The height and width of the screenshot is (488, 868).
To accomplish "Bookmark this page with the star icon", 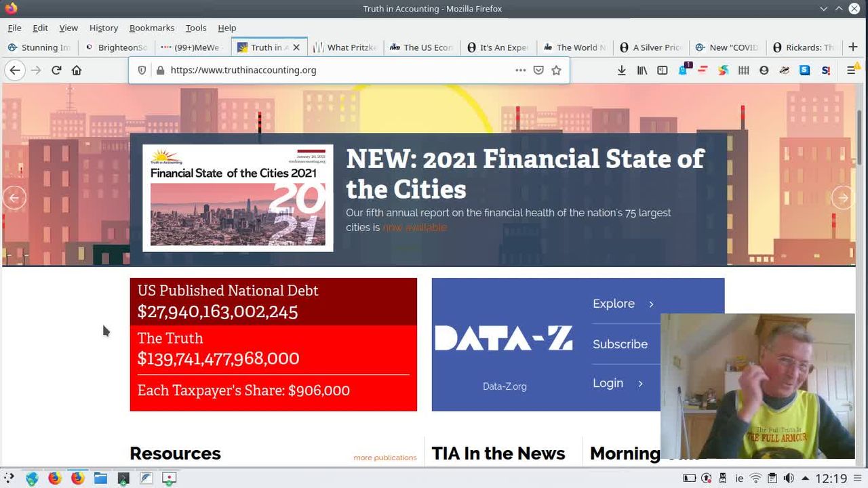I will [x=556, y=70].
